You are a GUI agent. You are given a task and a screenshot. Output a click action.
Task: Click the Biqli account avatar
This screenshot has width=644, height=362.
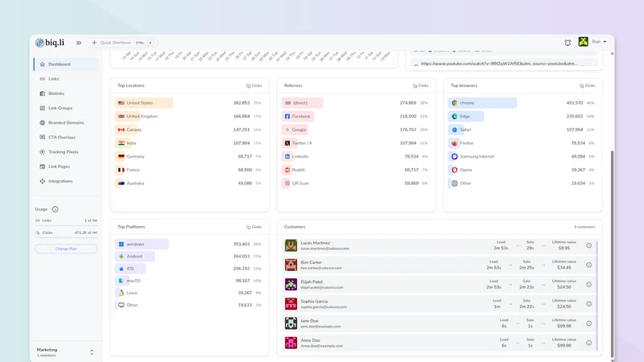(x=583, y=42)
